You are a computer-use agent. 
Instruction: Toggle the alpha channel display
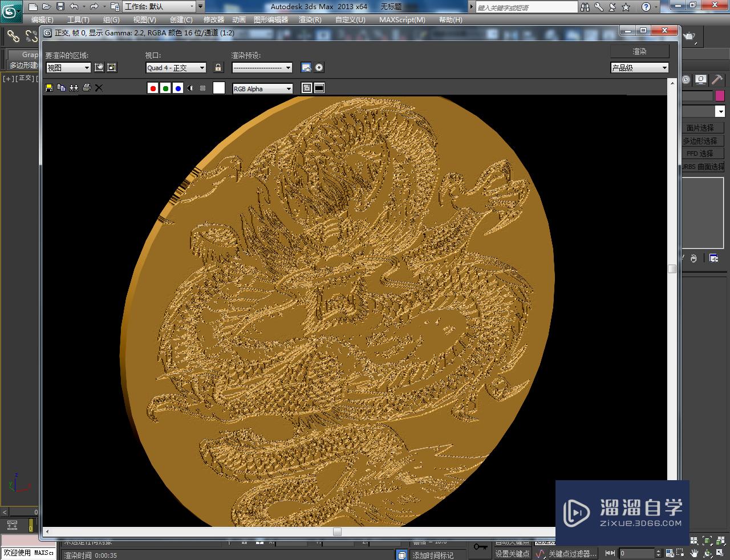coord(190,88)
